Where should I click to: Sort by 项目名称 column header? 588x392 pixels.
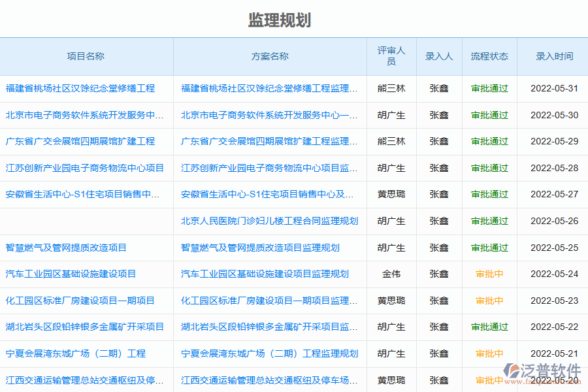pyautogui.click(x=86, y=56)
